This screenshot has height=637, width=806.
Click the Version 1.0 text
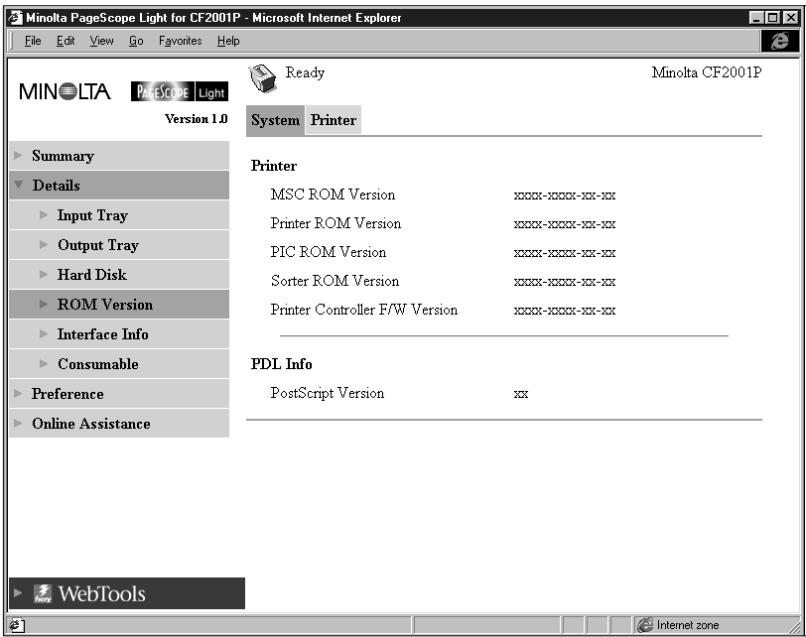click(x=196, y=119)
